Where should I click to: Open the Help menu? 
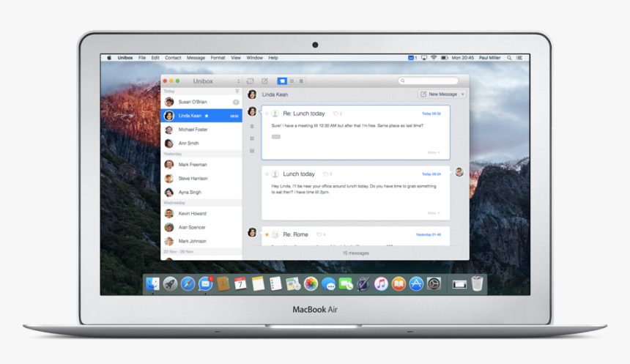[273, 58]
